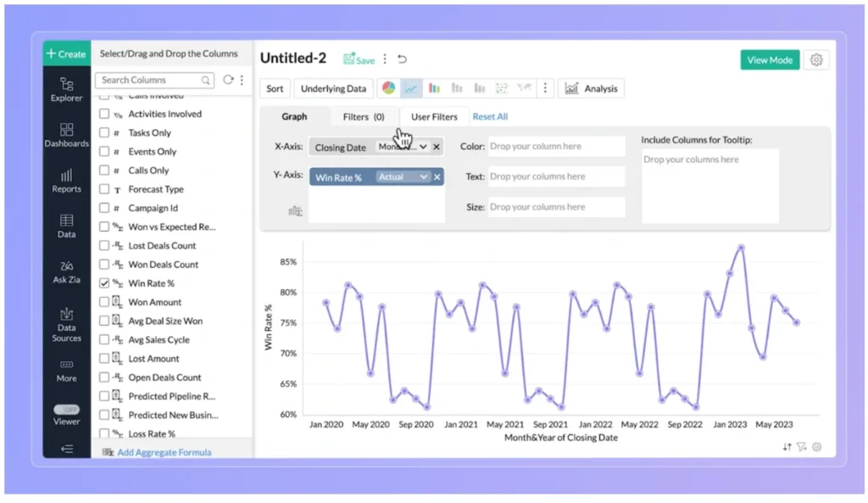Click Add Aggregate Formula link
Viewport: 868px width, 503px height.
click(x=163, y=452)
